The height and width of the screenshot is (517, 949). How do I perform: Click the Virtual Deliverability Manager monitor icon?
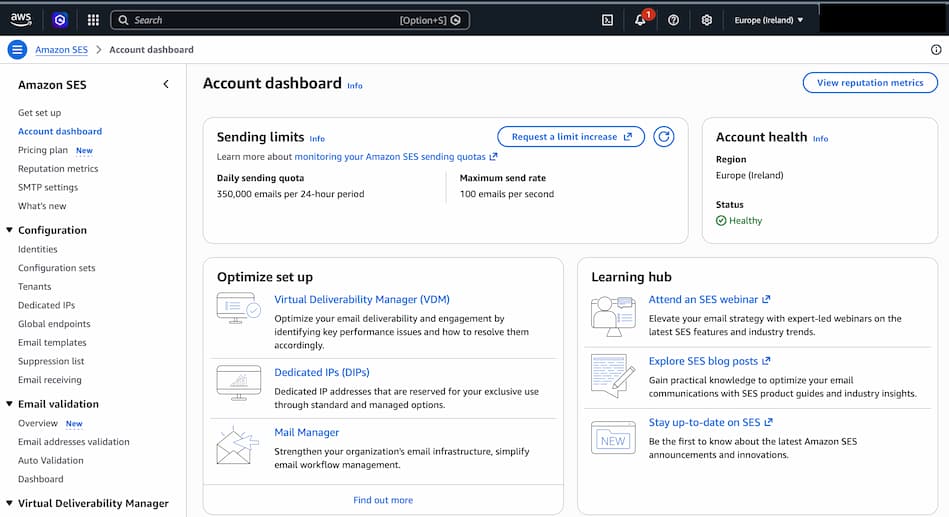238,308
